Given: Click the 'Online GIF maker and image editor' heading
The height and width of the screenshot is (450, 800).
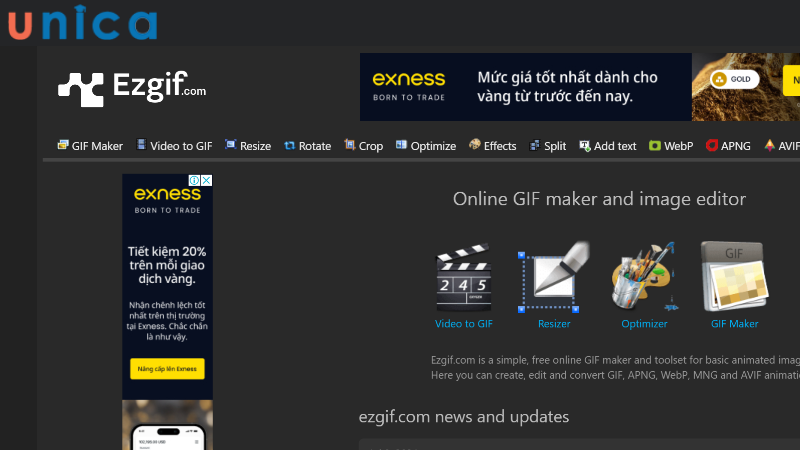Looking at the screenshot, I should point(599,198).
